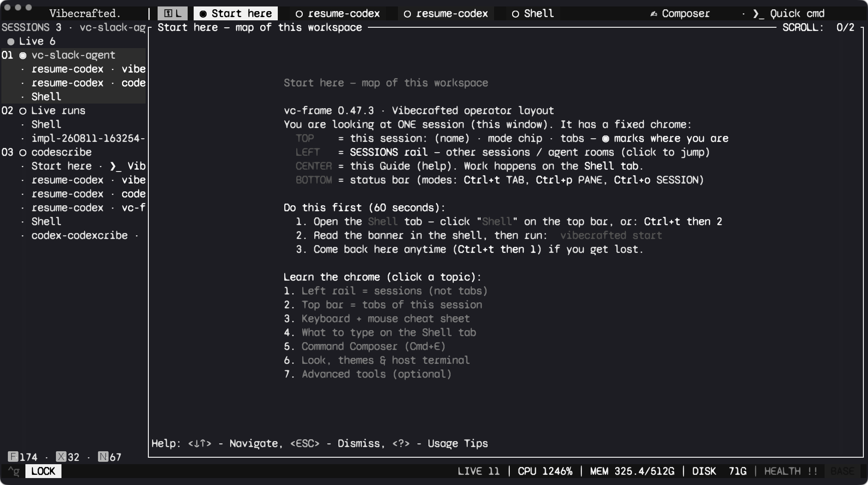Click the <?> Usage Tips hint
The height and width of the screenshot is (485, 868).
[x=440, y=443]
